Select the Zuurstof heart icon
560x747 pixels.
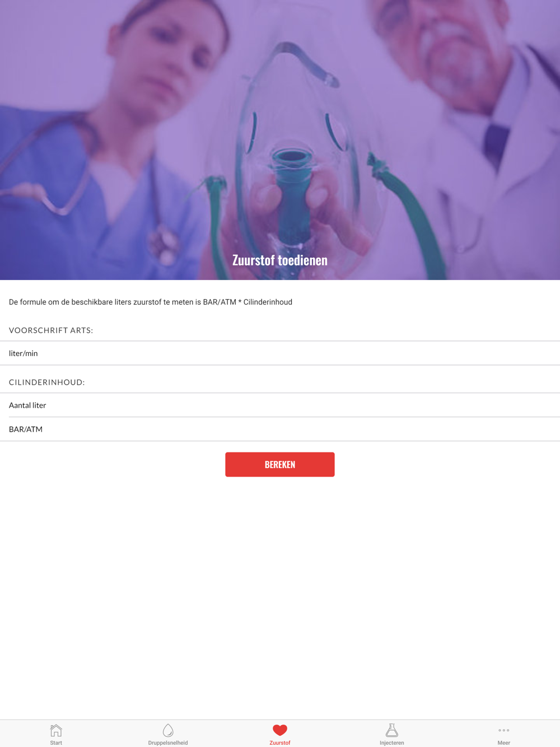(280, 730)
